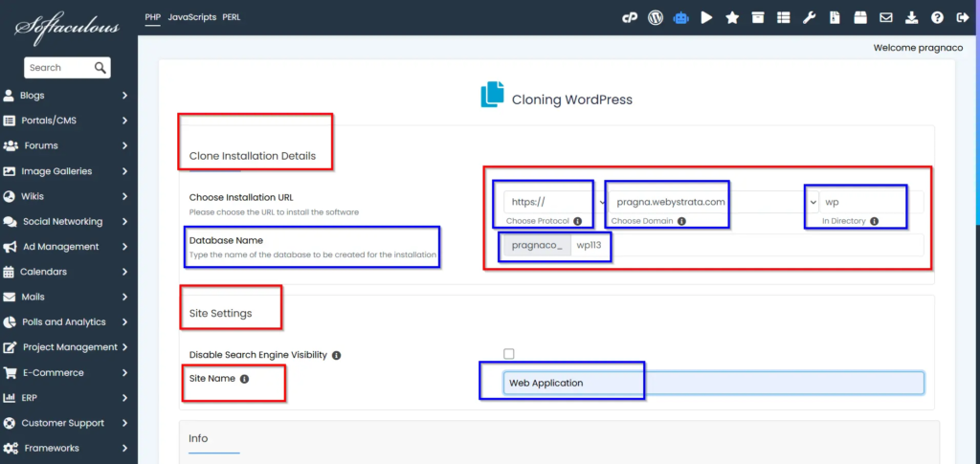Click the Choose Domain info icon
The width and height of the screenshot is (980, 464).
pyautogui.click(x=681, y=221)
